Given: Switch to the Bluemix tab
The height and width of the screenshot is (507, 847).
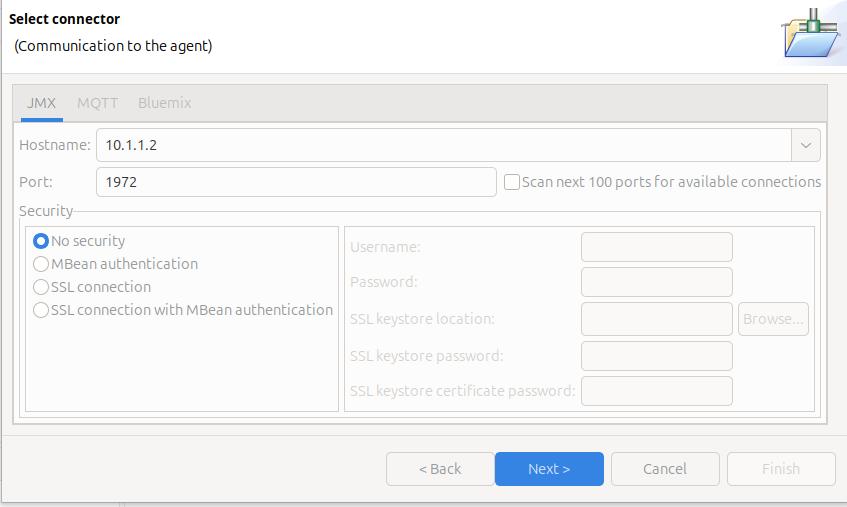Looking at the screenshot, I should 164,103.
